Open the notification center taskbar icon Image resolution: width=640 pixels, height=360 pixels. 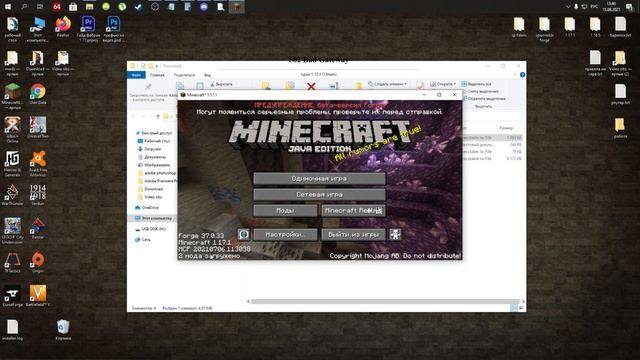tap(629, 7)
